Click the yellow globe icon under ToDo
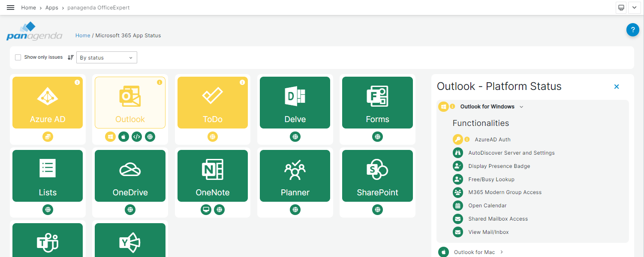Screen dimensions: 644x257 pyautogui.click(x=213, y=137)
